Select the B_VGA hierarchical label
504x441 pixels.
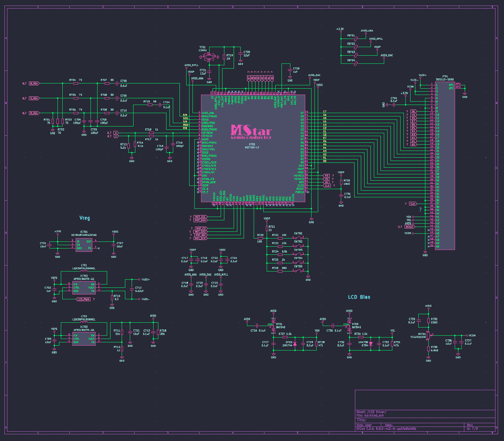[34, 83]
